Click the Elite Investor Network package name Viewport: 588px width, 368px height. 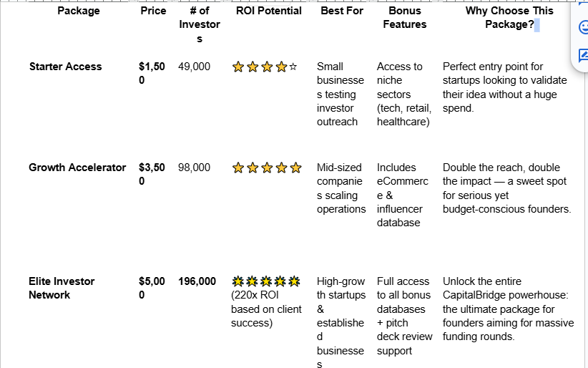[62, 288]
